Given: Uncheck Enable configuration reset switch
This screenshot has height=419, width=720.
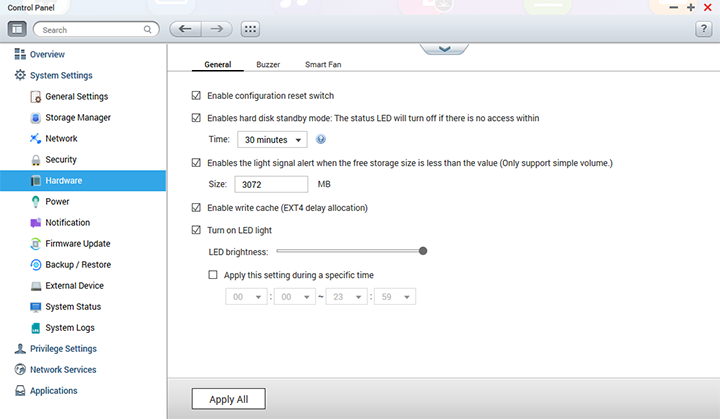Looking at the screenshot, I should tap(196, 96).
